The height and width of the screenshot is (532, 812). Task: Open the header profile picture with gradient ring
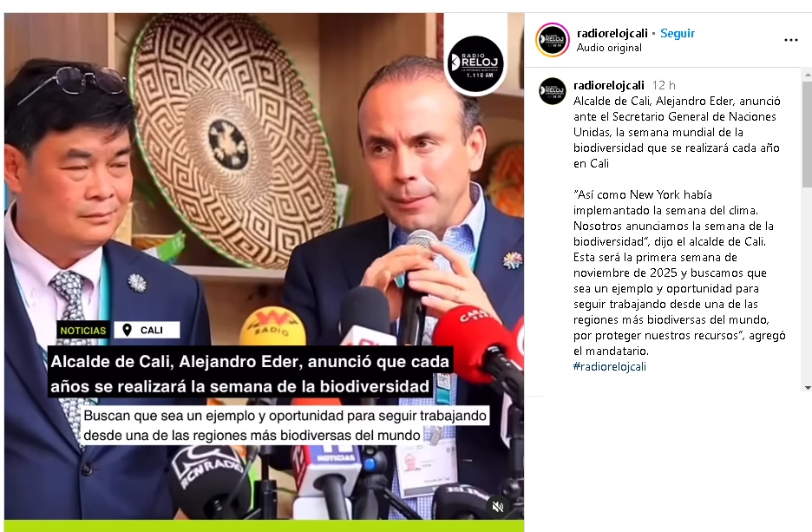(x=553, y=40)
